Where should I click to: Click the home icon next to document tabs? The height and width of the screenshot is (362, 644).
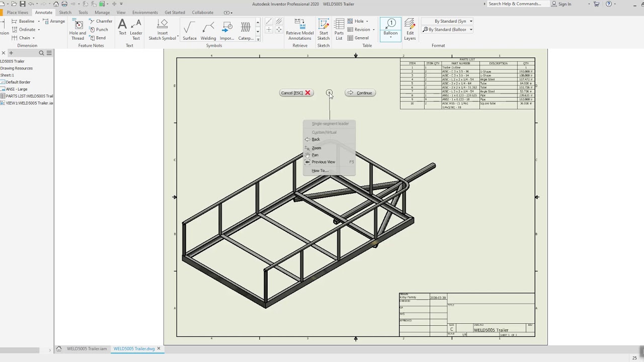point(59,348)
